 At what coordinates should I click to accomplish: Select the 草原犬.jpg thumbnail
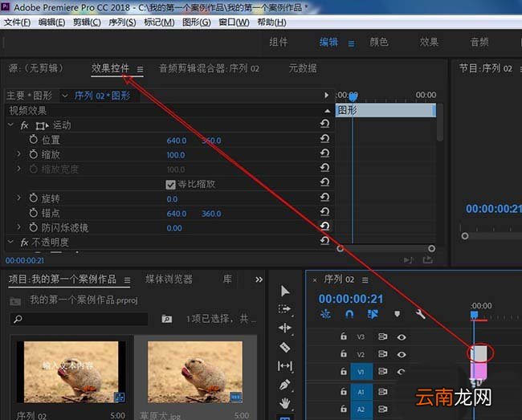195,372
